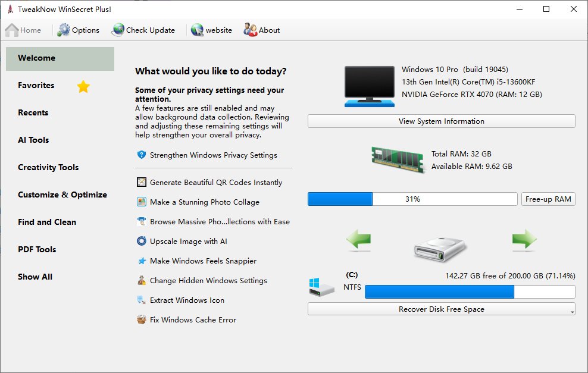Open Generate Beautiful QR Codes Instantly

tap(216, 183)
